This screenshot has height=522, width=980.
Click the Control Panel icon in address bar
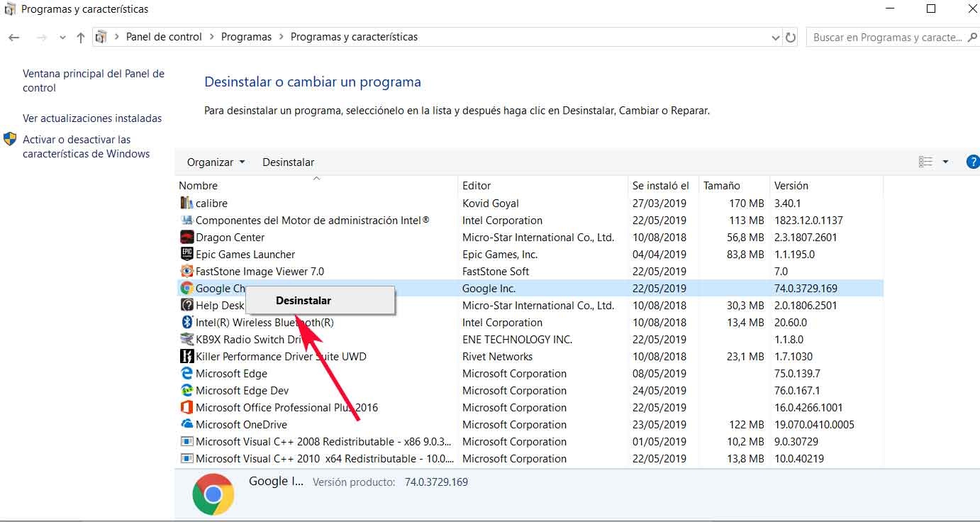pyautogui.click(x=101, y=37)
